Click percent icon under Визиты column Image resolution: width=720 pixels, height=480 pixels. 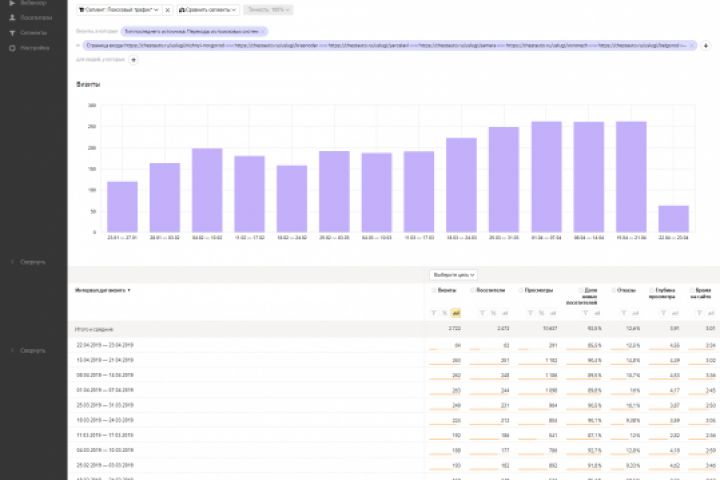point(445,313)
